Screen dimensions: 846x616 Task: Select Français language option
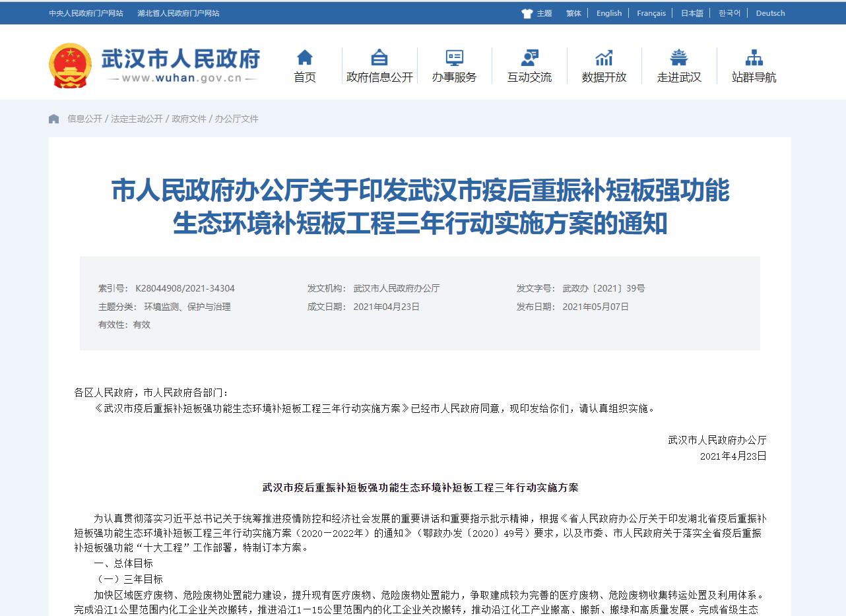click(651, 13)
